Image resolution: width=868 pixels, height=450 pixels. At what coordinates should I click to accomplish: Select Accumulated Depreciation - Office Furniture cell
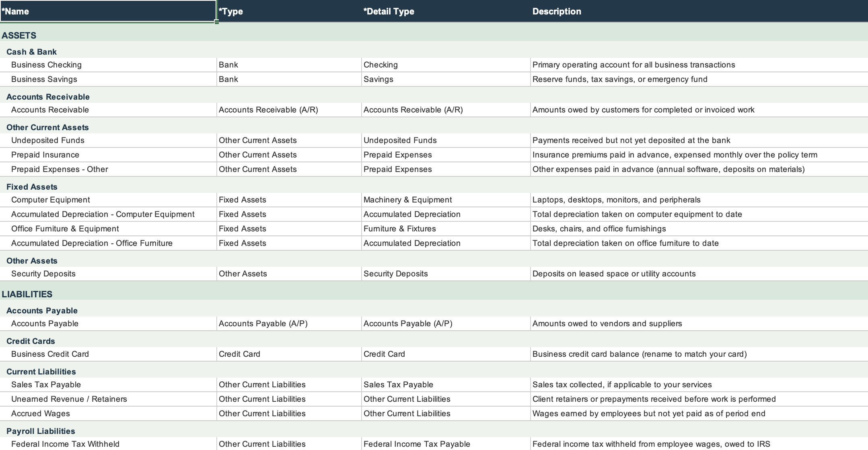tap(108, 243)
